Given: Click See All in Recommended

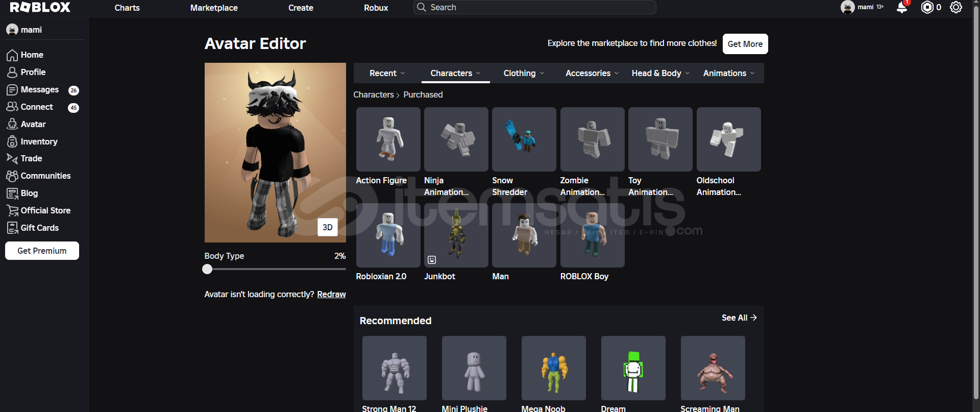Looking at the screenshot, I should (x=739, y=318).
